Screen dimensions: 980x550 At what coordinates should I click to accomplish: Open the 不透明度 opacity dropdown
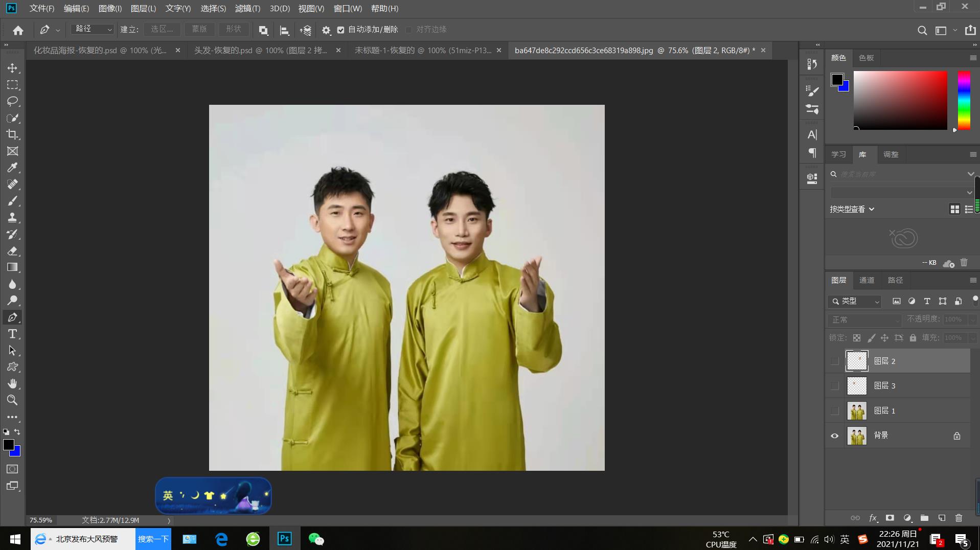coord(972,319)
